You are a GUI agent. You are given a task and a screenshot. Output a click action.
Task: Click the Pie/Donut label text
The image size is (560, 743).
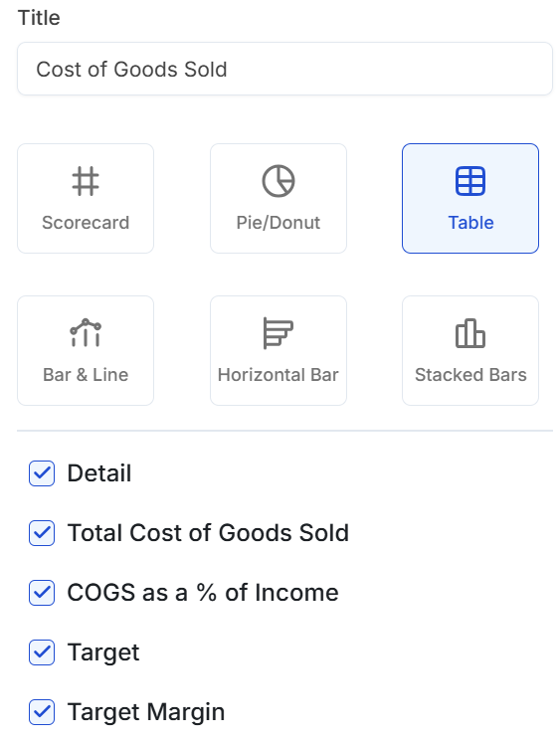click(279, 223)
